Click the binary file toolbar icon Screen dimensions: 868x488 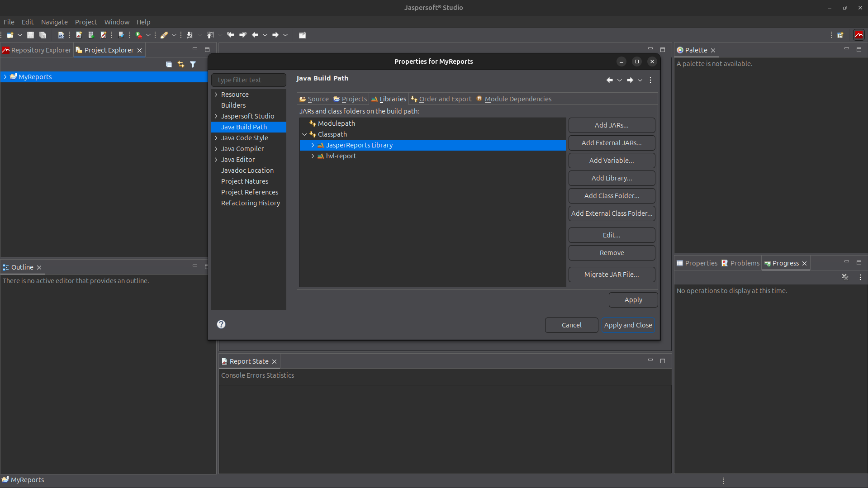pos(61,35)
